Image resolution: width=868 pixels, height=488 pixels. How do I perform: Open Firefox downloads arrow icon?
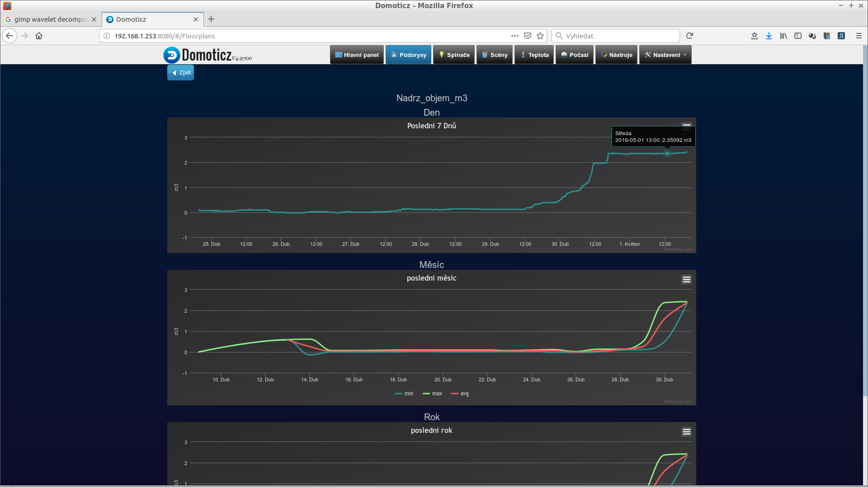769,36
